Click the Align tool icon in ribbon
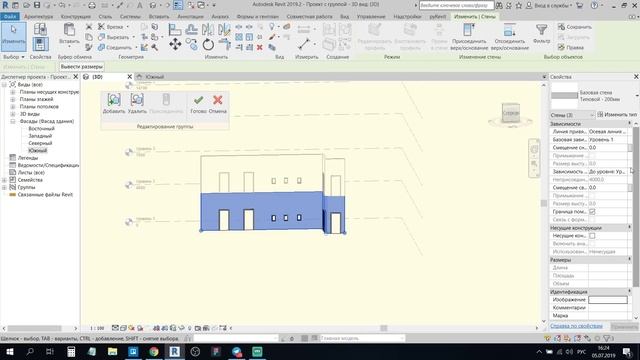The width and height of the screenshot is (640, 360). pyautogui.click(x=175, y=29)
